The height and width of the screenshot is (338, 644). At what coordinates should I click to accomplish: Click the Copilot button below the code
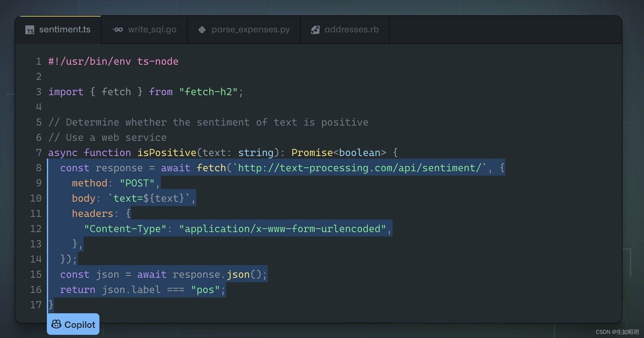coord(73,324)
